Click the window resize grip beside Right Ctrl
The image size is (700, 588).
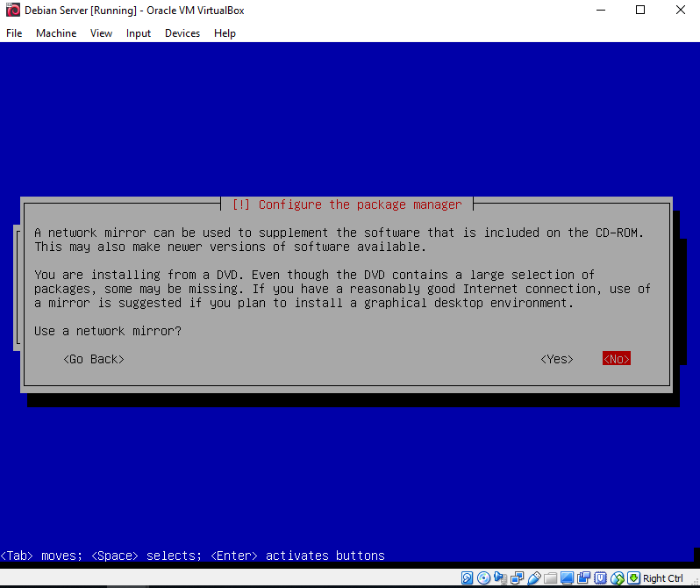pyautogui.click(x=695, y=583)
